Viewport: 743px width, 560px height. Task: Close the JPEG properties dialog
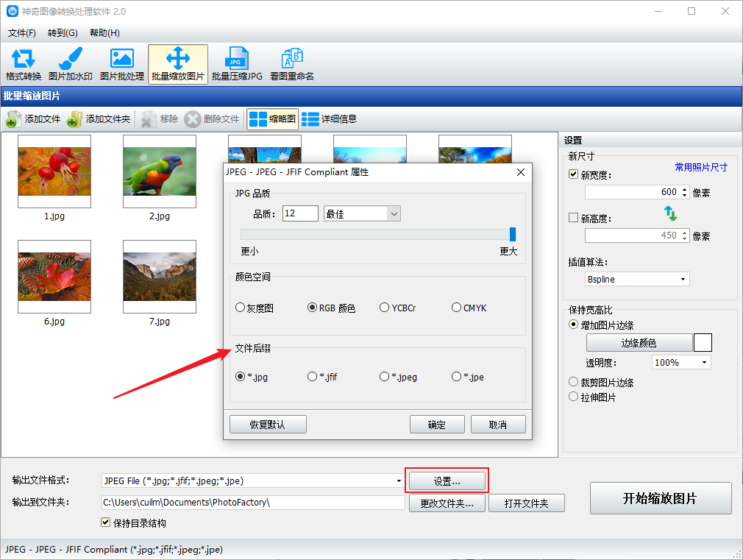(520, 172)
